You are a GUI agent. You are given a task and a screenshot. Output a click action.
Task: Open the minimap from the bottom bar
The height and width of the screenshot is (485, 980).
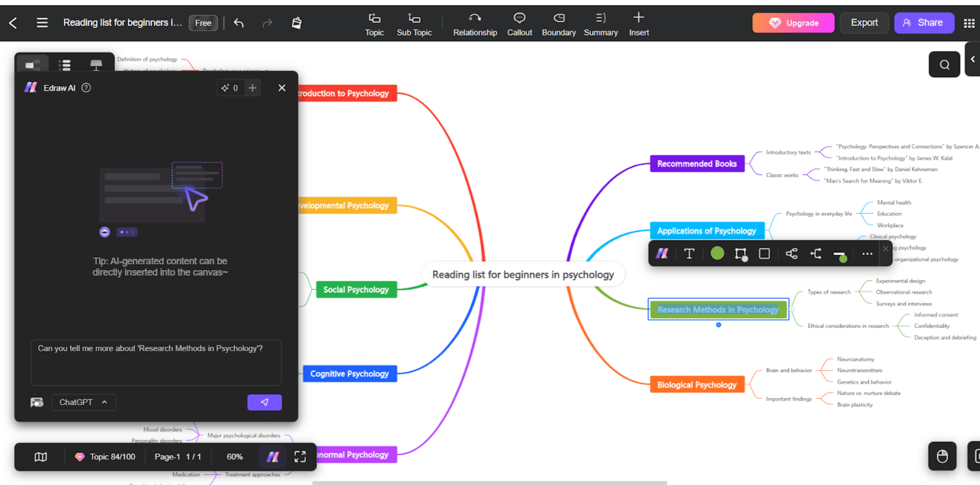click(41, 456)
